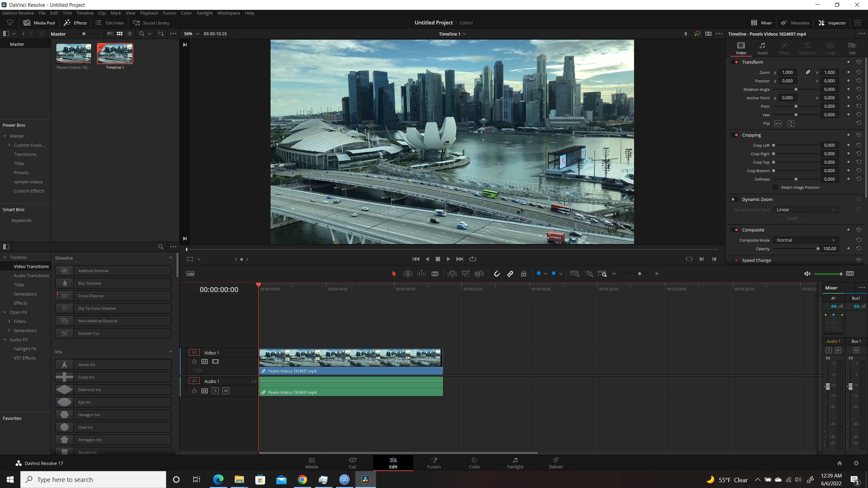Enable Retain Image Position checkbox

(x=776, y=187)
